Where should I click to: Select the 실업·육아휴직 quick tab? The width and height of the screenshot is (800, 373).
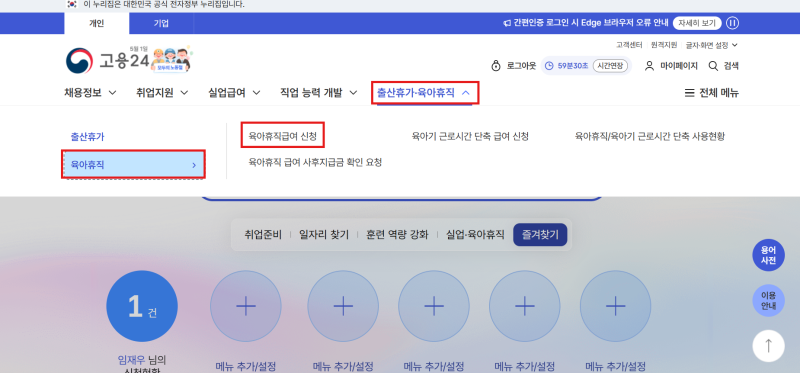point(475,235)
